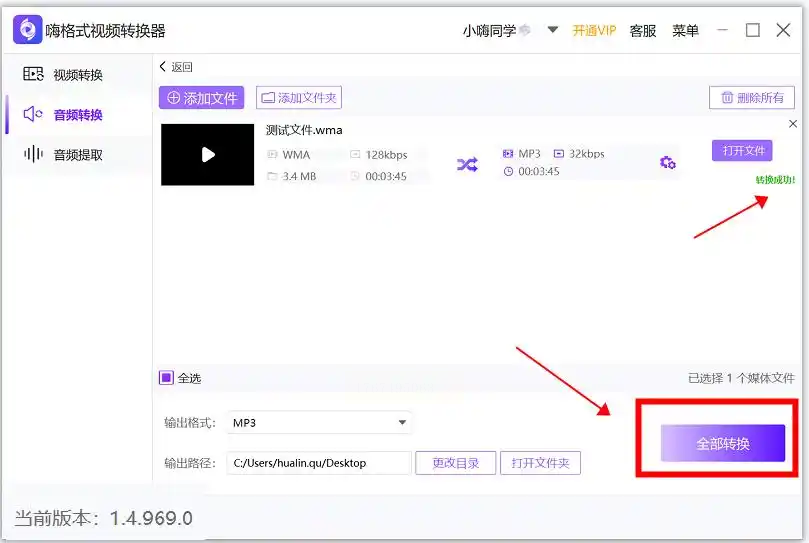Click the 测试文件.wma file name
The width and height of the screenshot is (809, 543).
coord(304,130)
